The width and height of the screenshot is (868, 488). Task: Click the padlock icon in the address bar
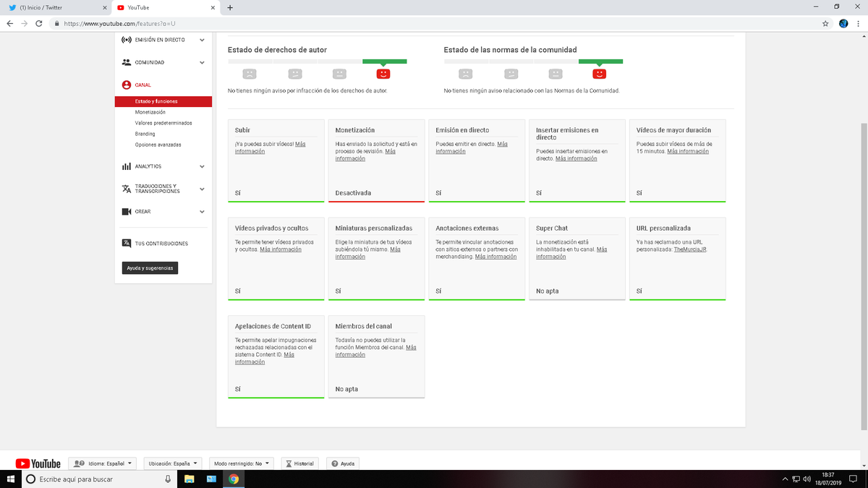point(56,23)
